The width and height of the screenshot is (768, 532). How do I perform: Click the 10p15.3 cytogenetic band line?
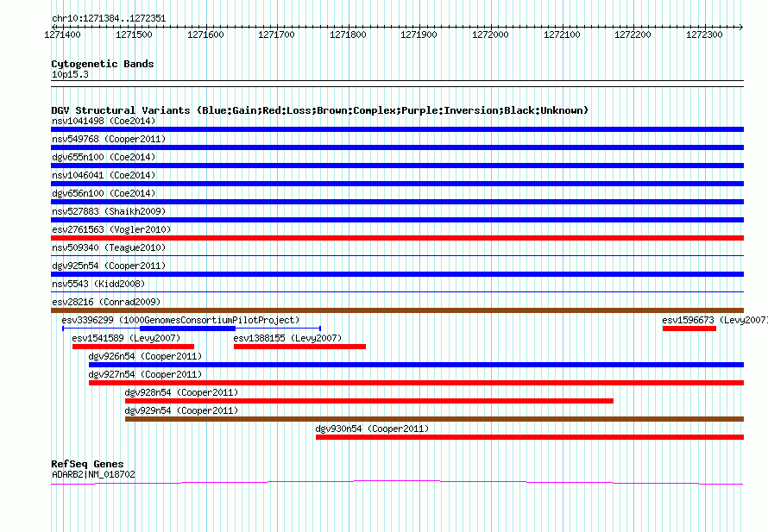[x=397, y=84]
